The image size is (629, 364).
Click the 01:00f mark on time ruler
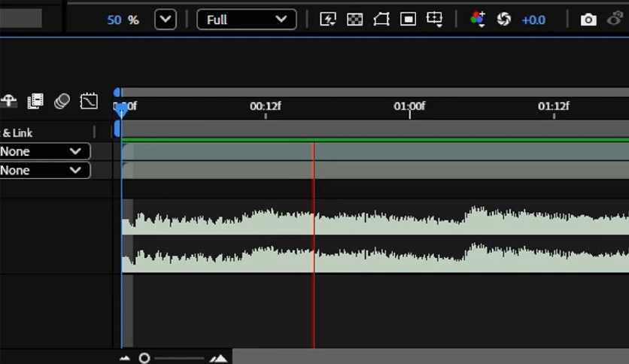point(409,106)
